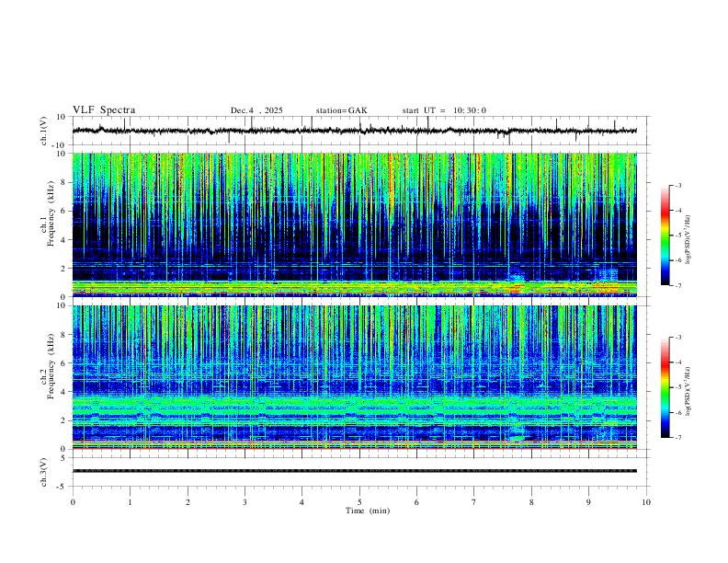Click the '-3' label on ch.1 color scale
The height and width of the screenshot is (563, 728).
(677, 185)
